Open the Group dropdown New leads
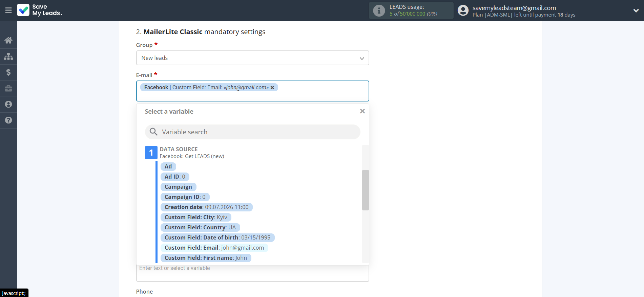 click(252, 58)
